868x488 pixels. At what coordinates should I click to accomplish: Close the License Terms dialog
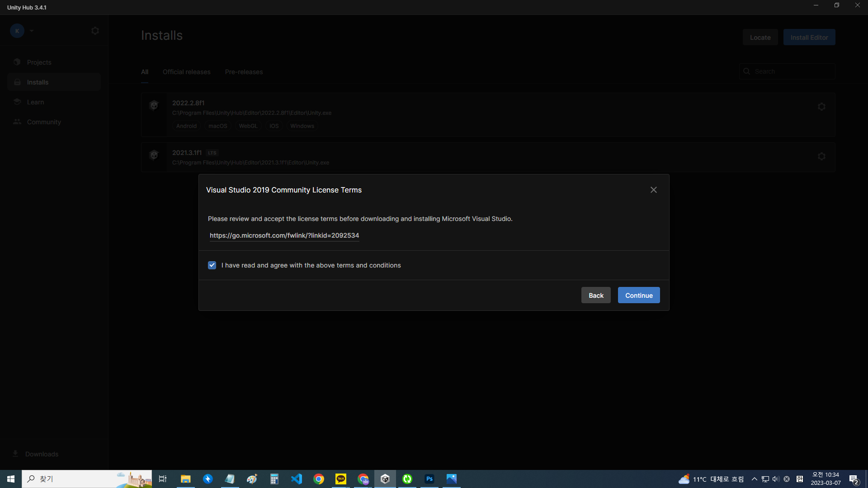coord(654,190)
